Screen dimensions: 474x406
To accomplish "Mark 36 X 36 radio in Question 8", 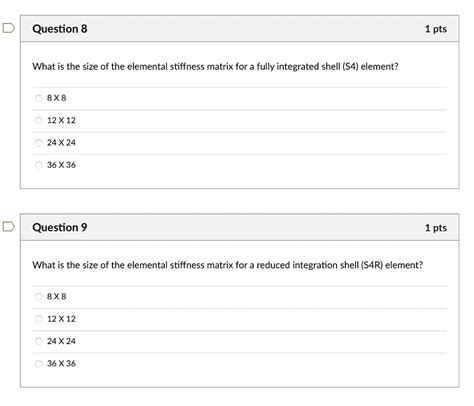I will point(39,165).
